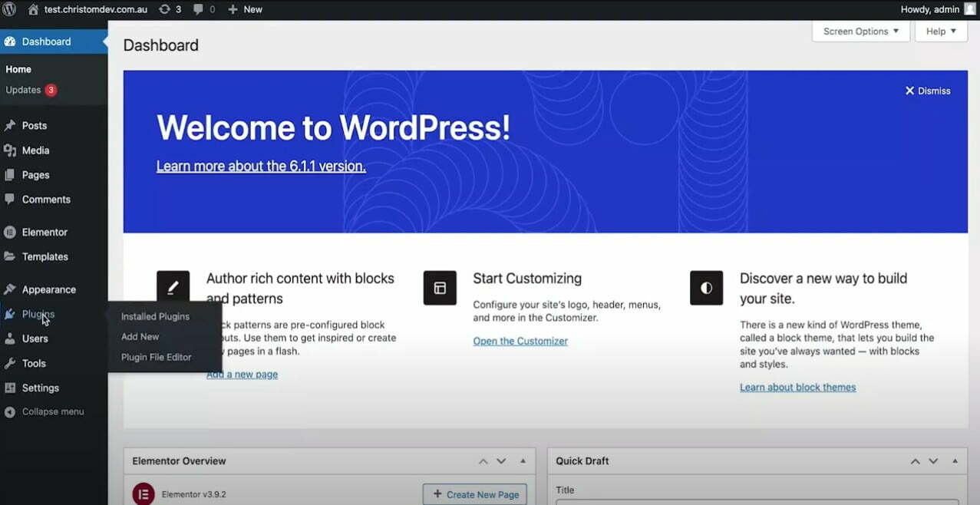Click Open the Customizer link
Screen dimensions: 980x505
pyautogui.click(x=520, y=341)
